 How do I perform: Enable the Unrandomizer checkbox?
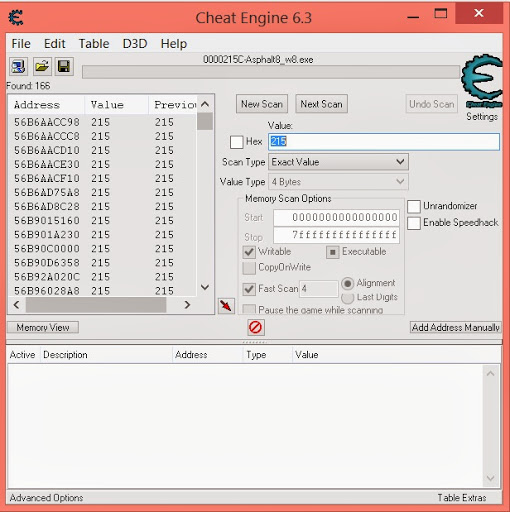click(414, 206)
